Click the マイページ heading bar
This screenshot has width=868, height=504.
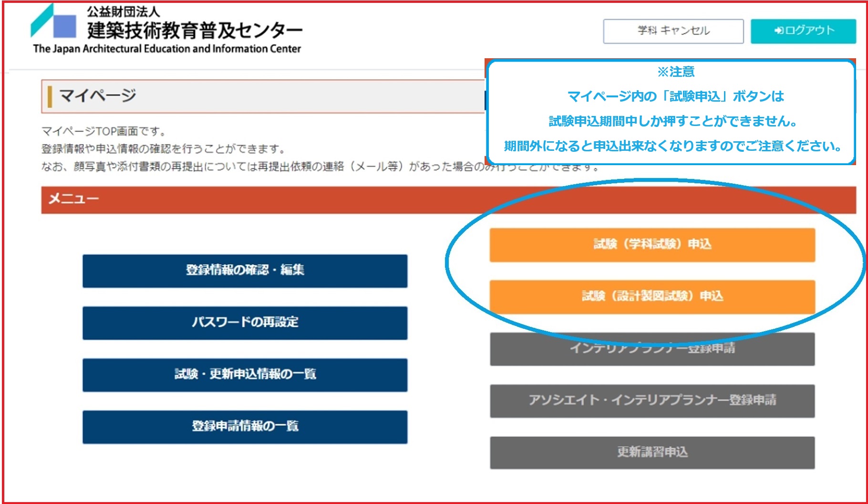(262, 96)
